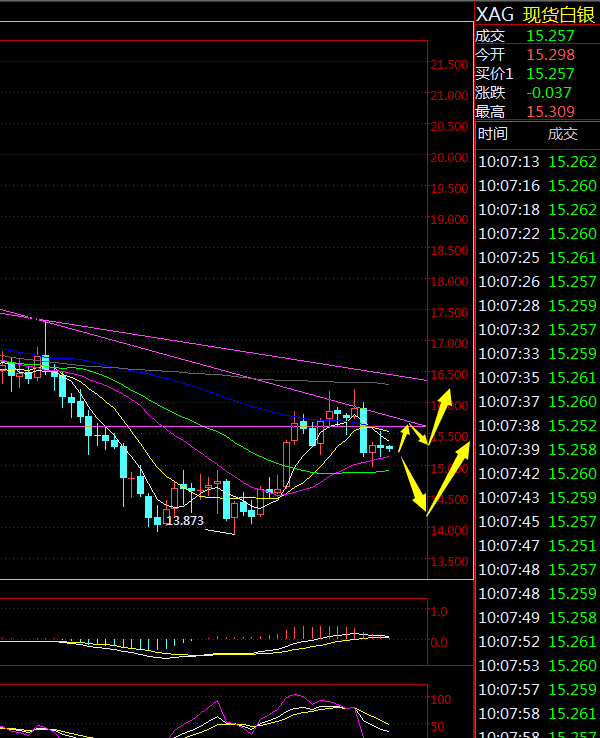Click the 21.500 price axis label
Viewport: 600px width, 738px height.
click(449, 65)
